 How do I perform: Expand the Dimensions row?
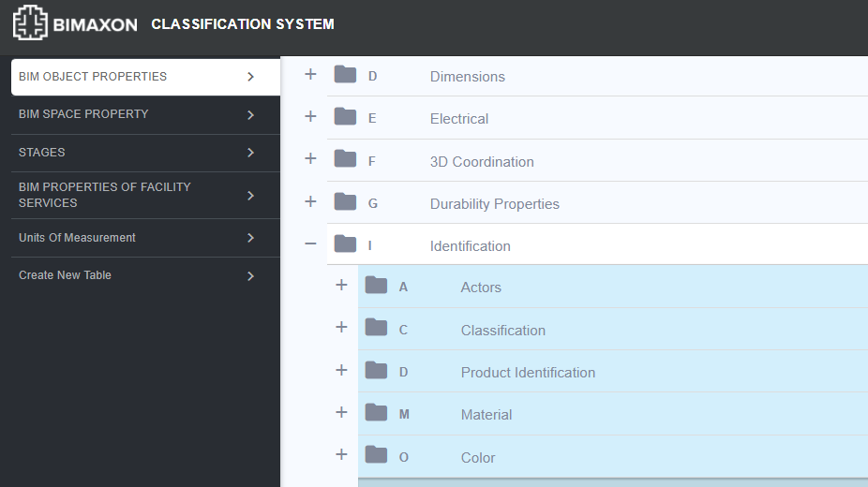[310, 74]
